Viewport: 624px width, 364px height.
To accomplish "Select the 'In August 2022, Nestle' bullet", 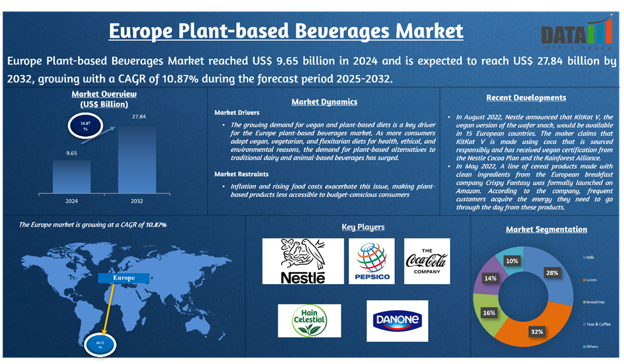I will coord(534,138).
